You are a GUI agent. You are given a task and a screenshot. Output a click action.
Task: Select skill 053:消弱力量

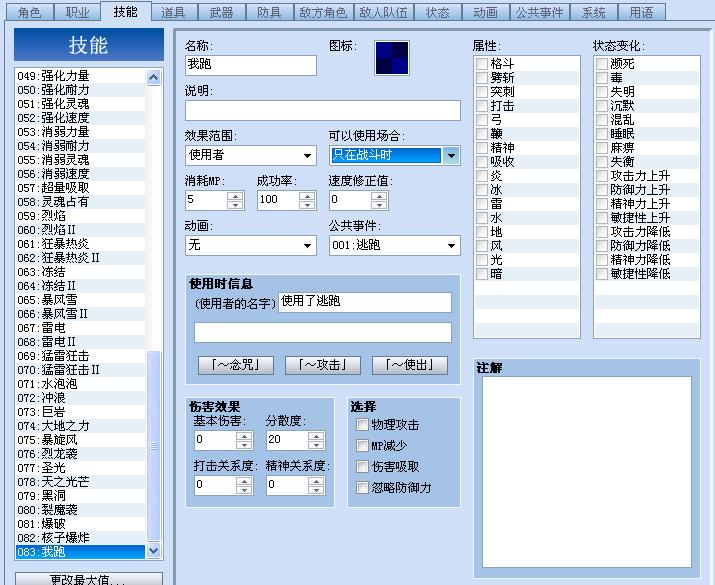[x=80, y=132]
